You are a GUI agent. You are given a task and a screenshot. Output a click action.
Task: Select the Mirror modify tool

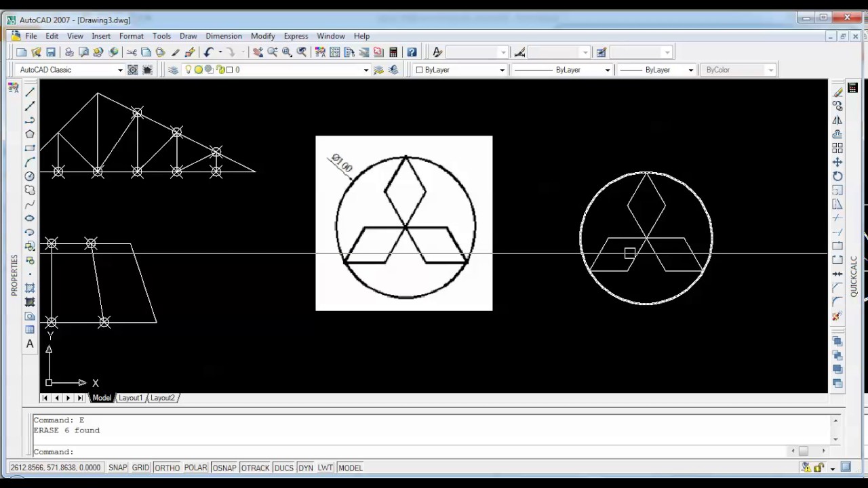(x=837, y=120)
